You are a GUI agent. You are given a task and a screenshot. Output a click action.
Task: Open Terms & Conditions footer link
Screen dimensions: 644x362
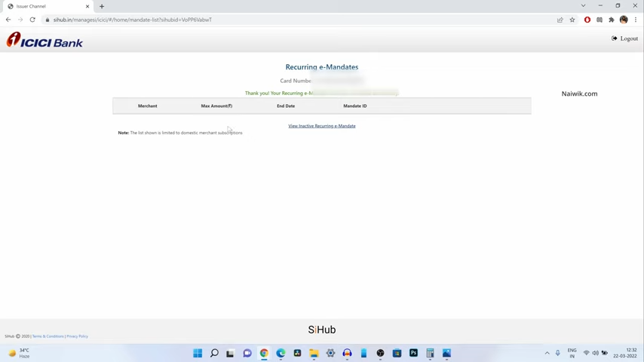(x=48, y=336)
